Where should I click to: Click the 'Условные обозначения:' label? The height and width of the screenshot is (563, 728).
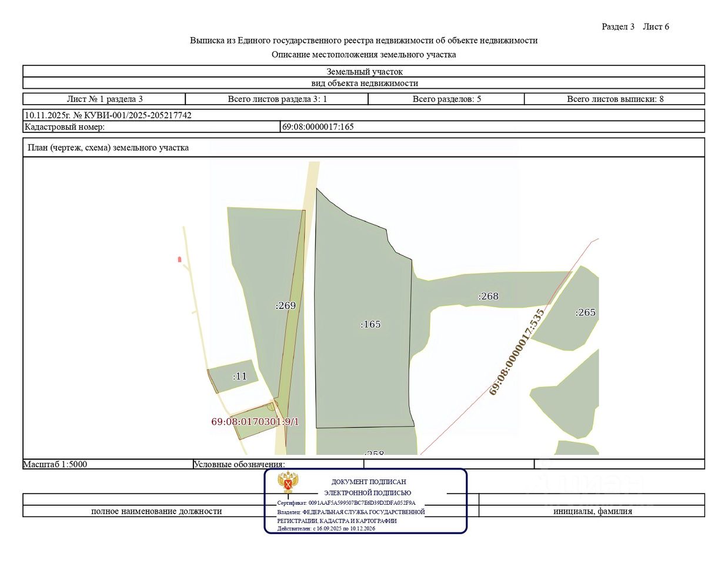(x=239, y=464)
